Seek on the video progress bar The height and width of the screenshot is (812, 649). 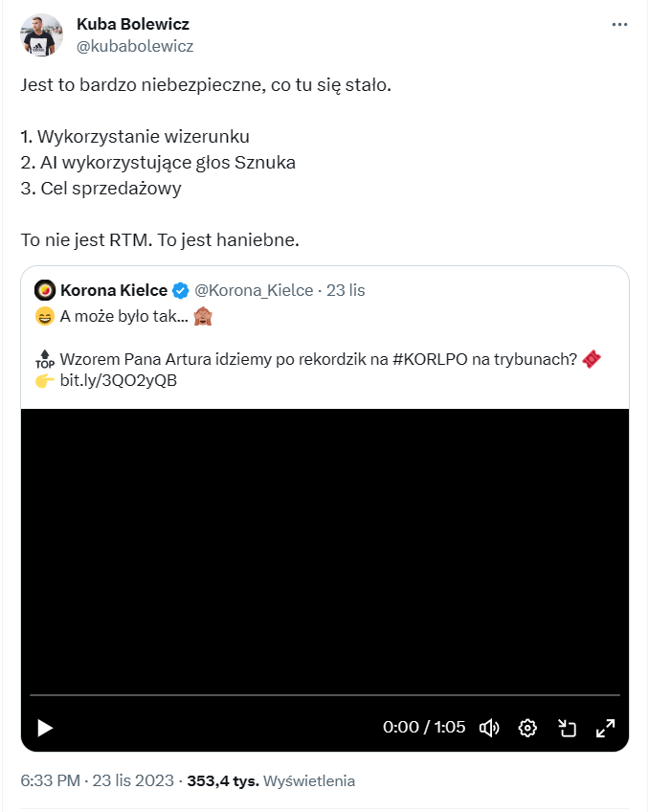pyautogui.click(x=324, y=695)
